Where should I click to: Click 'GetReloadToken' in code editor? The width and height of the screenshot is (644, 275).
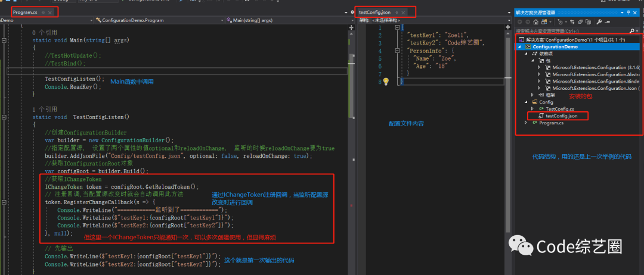[169, 186]
